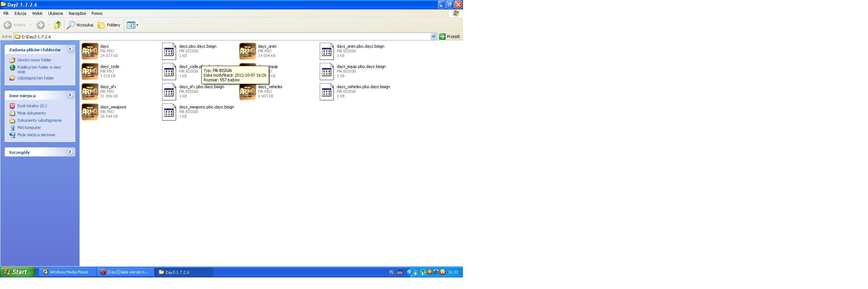868x289 pixels.
Task: Select the dayz_anim.pbo.dayz.bisign file icon
Action: point(327,51)
